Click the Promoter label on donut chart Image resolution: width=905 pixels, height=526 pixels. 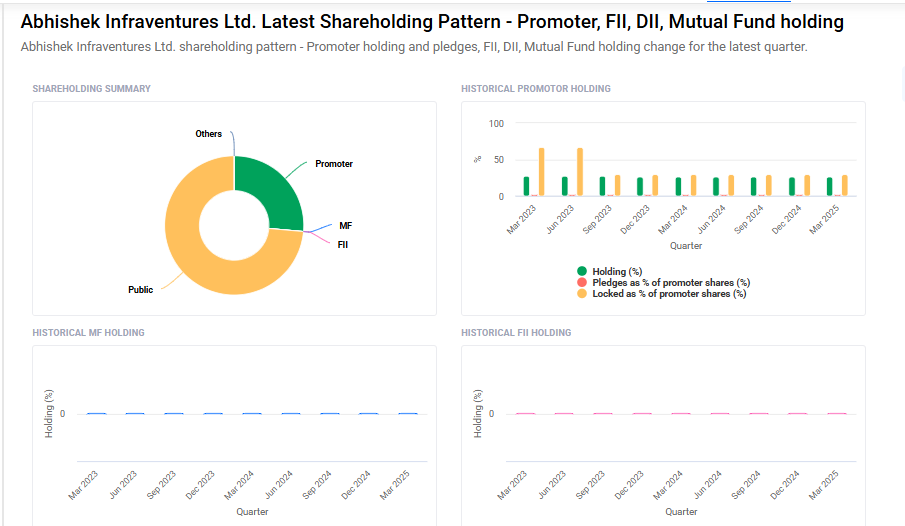[334, 164]
